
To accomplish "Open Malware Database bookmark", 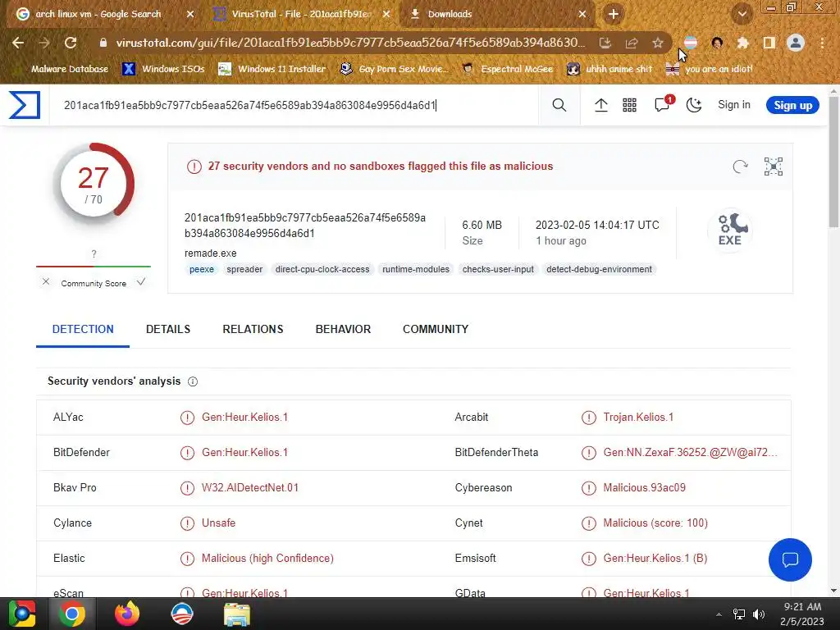I will pyautogui.click(x=69, y=69).
